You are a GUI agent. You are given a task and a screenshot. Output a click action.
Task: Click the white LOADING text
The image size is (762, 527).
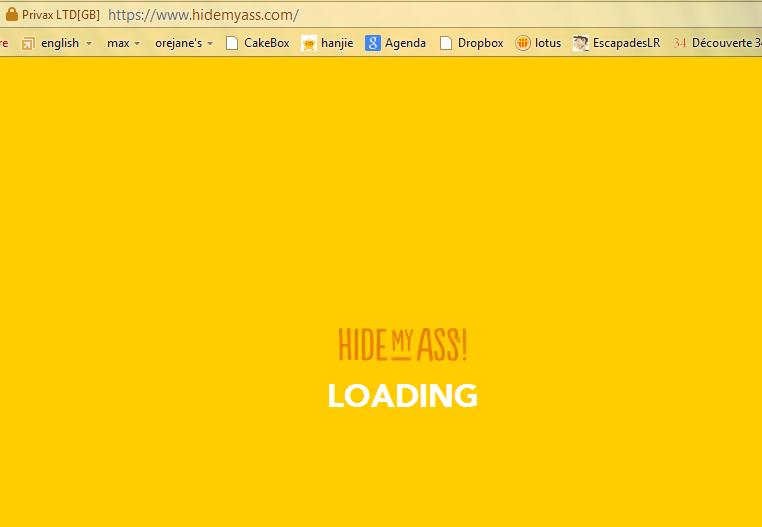403,396
